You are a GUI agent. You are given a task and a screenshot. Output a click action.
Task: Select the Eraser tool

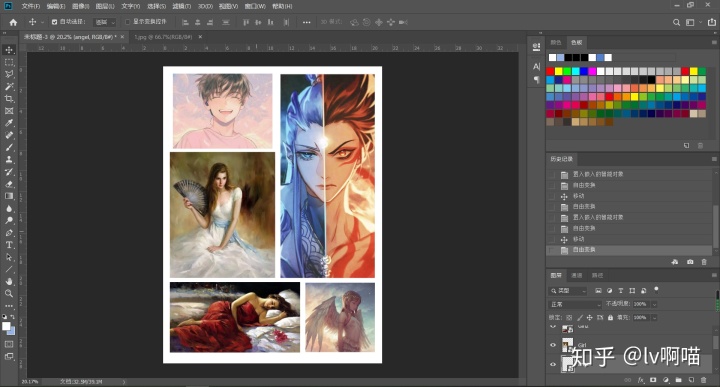[x=9, y=184]
